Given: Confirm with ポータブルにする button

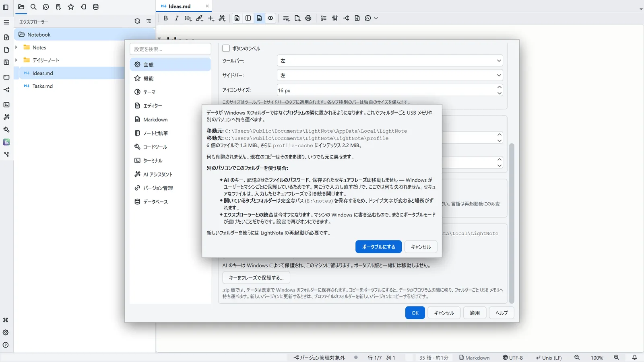Looking at the screenshot, I should pos(378,247).
